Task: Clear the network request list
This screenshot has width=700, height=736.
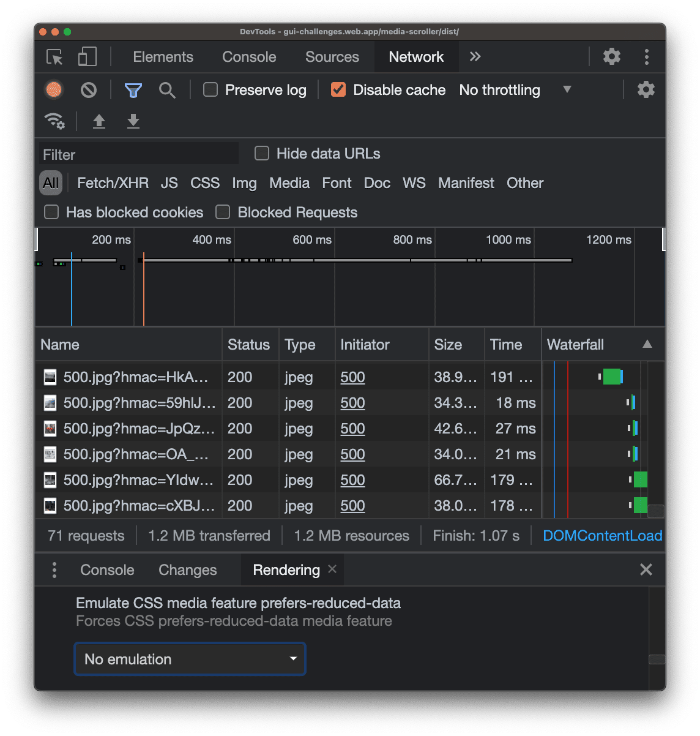Action: click(x=88, y=89)
